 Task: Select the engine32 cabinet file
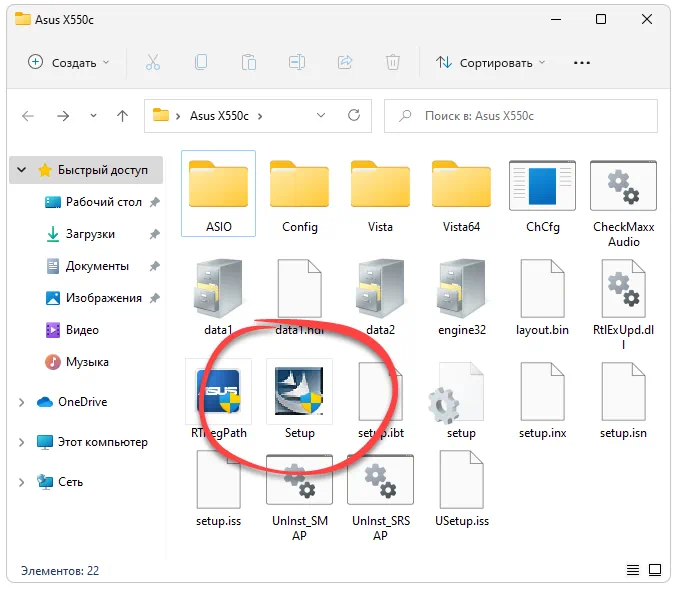pos(461,297)
